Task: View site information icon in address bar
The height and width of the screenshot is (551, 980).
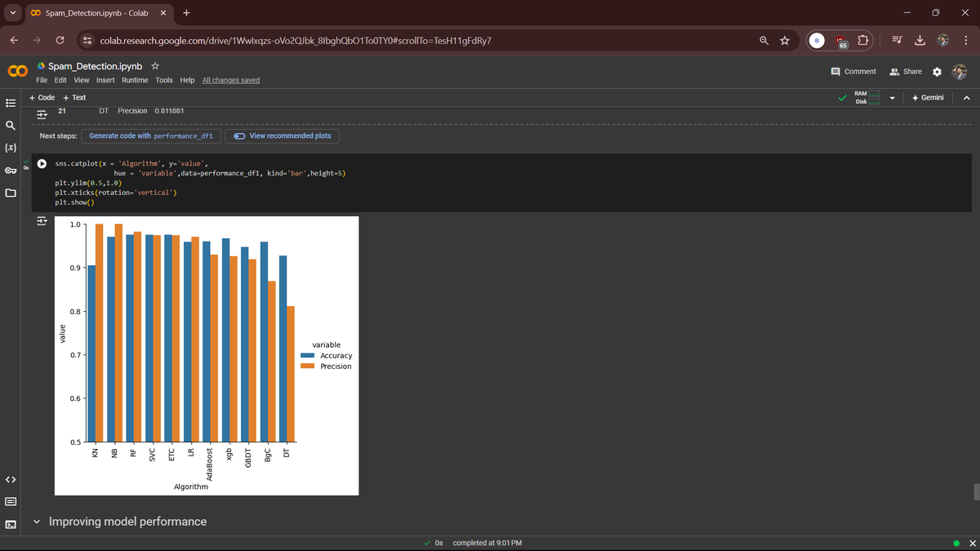Action: click(x=87, y=40)
